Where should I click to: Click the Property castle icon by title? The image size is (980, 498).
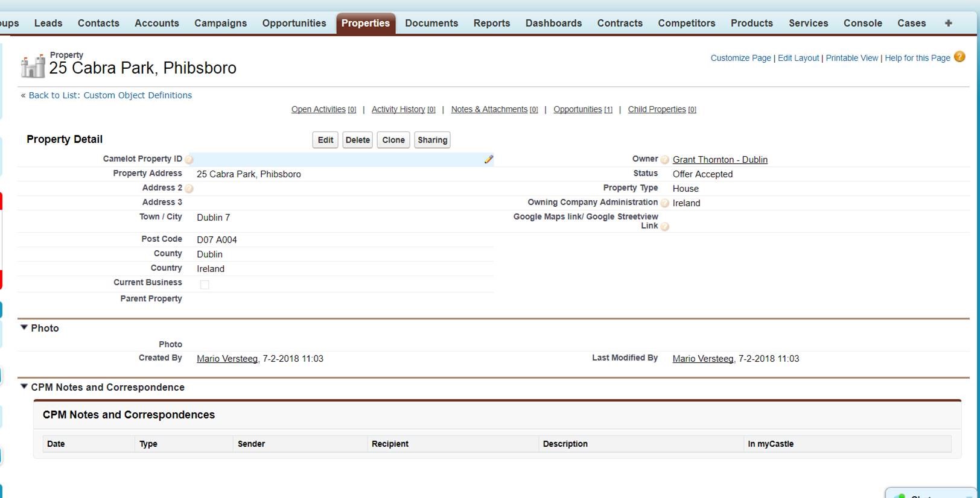(x=33, y=66)
